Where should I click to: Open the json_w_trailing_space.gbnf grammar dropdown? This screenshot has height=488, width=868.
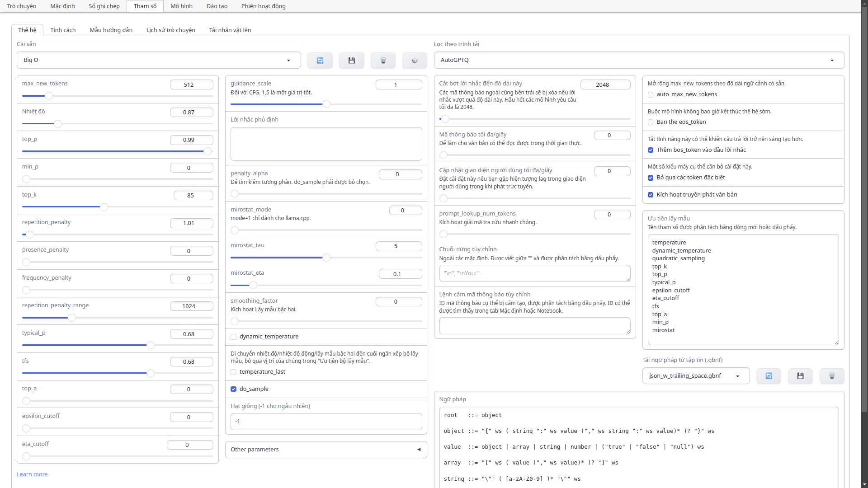695,376
